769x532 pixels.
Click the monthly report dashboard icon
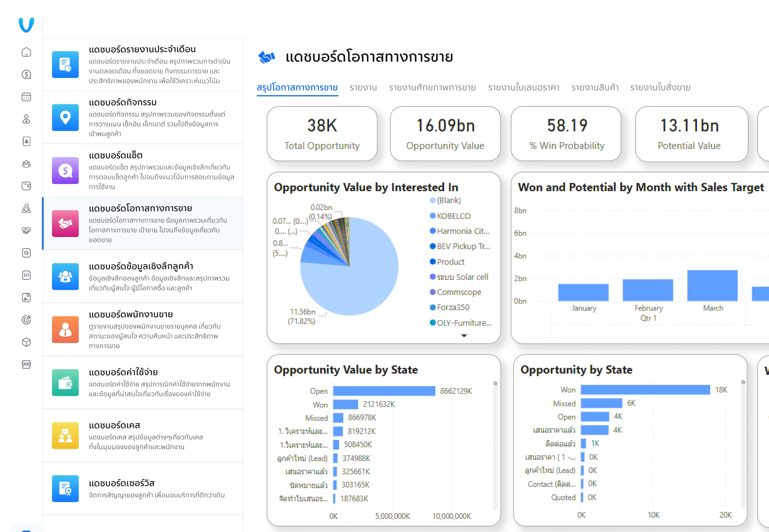65,64
